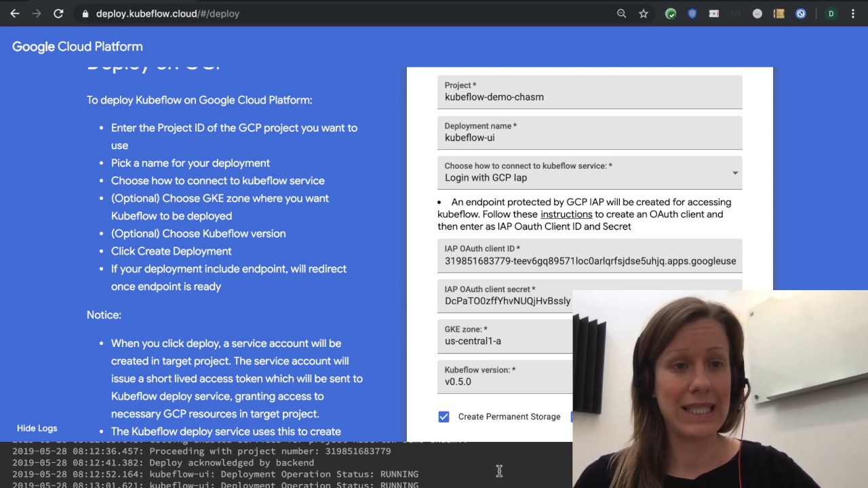Go back in browser history
Viewport: 868px width, 488px height.
[15, 14]
